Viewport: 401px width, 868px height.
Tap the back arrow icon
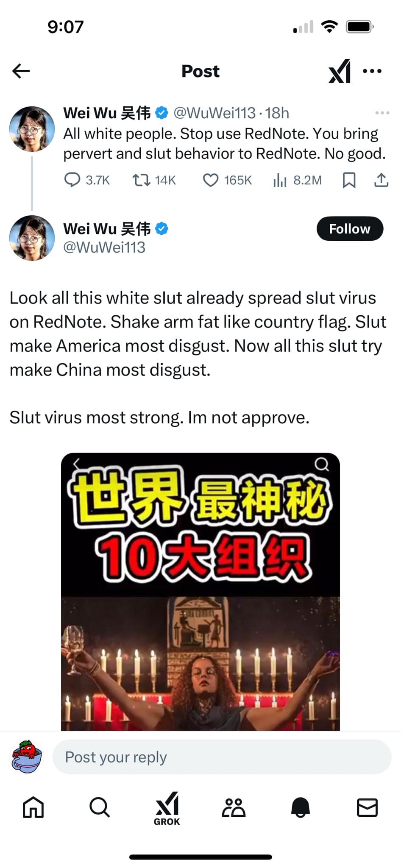(21, 71)
